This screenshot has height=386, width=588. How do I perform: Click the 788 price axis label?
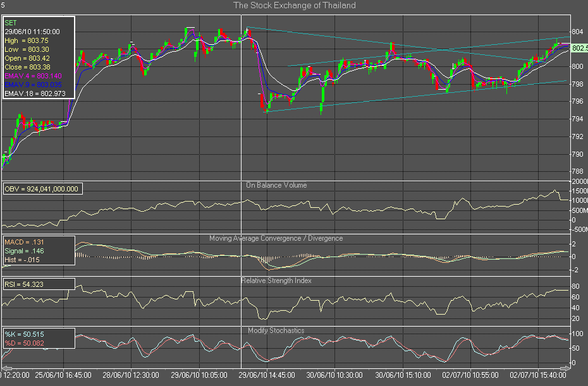577,172
